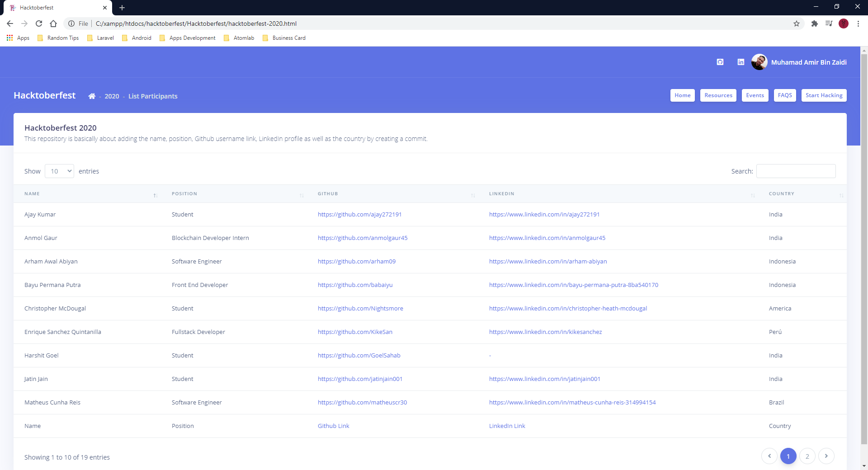
Task: Click Muhamad Amir Bin Zaidi's name
Action: 809,62
